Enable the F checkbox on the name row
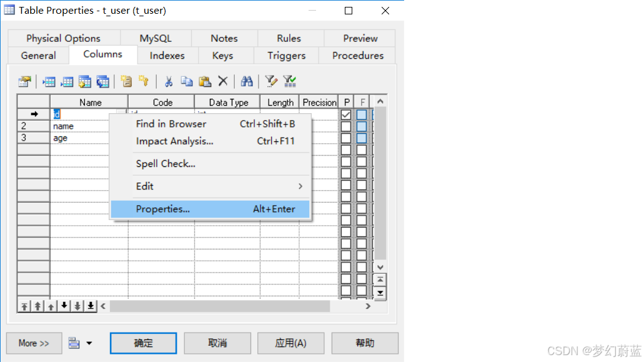Viewport: 644px width, 362px height. (362, 126)
